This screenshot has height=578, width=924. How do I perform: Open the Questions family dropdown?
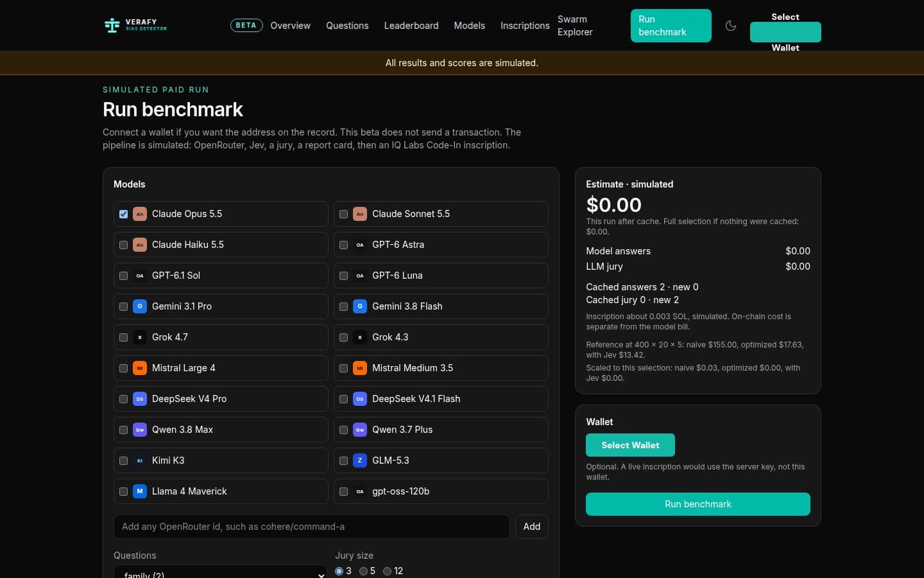[x=220, y=572]
